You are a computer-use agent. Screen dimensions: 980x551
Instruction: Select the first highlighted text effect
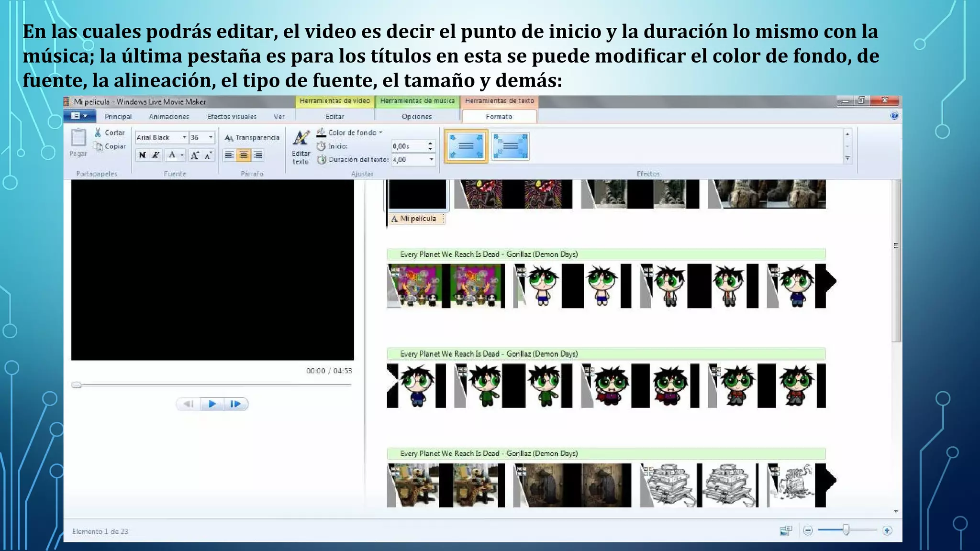(x=466, y=146)
